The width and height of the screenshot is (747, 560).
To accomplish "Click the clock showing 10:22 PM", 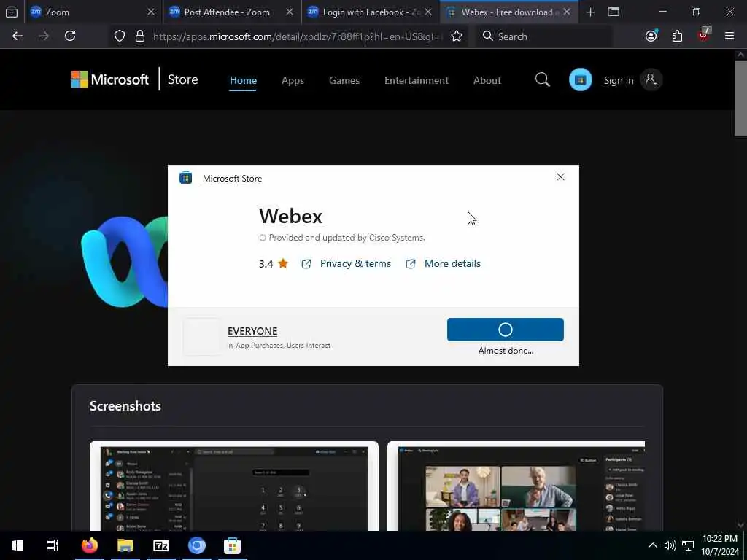I will tap(720, 539).
